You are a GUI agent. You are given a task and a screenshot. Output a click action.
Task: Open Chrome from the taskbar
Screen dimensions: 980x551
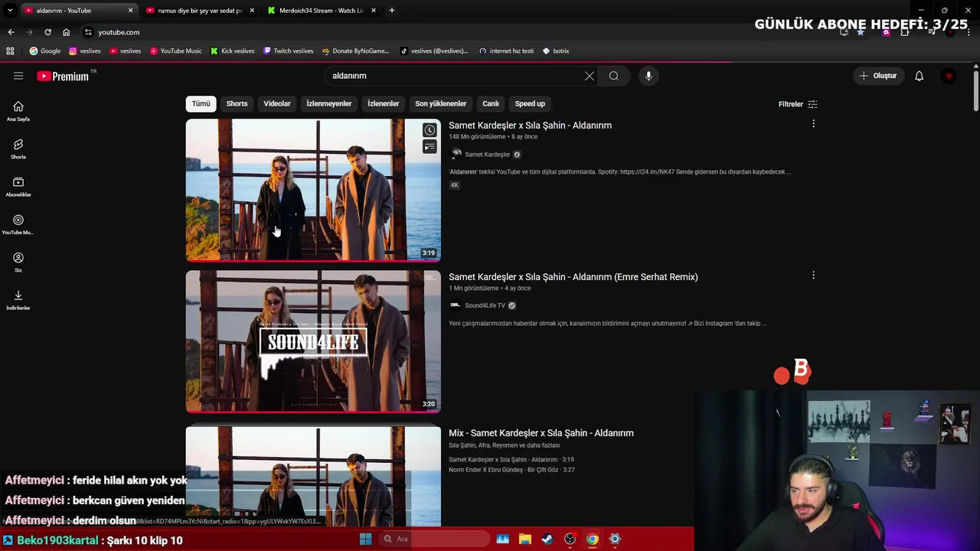click(x=592, y=539)
